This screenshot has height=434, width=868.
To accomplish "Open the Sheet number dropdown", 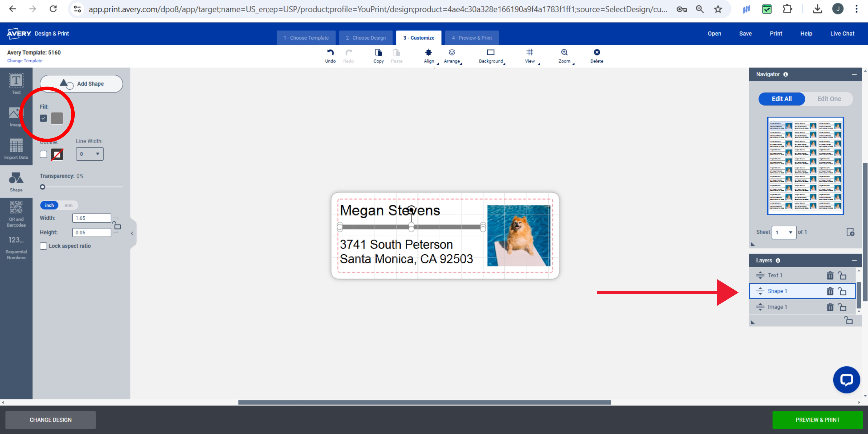I will [x=784, y=232].
